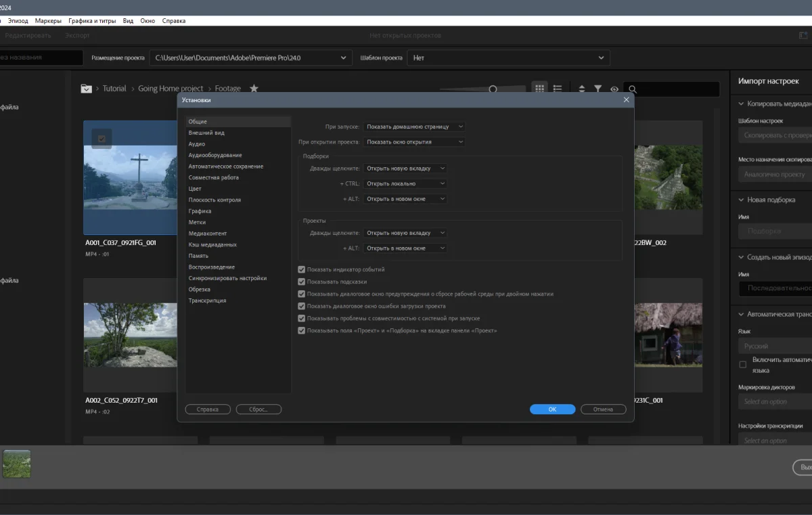Image resolution: width=812 pixels, height=515 pixels.
Task: Toggle the eye visibility icon in toolbar
Action: [614, 89]
